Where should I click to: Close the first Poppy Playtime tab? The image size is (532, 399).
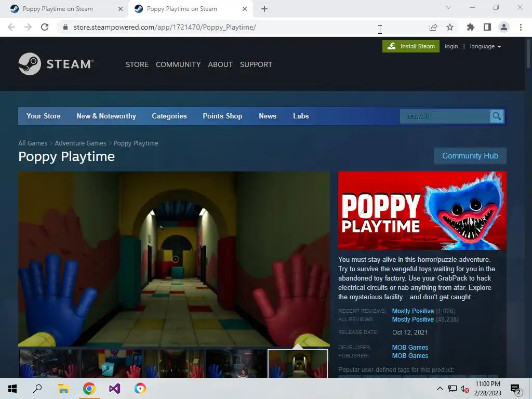pyautogui.click(x=121, y=9)
